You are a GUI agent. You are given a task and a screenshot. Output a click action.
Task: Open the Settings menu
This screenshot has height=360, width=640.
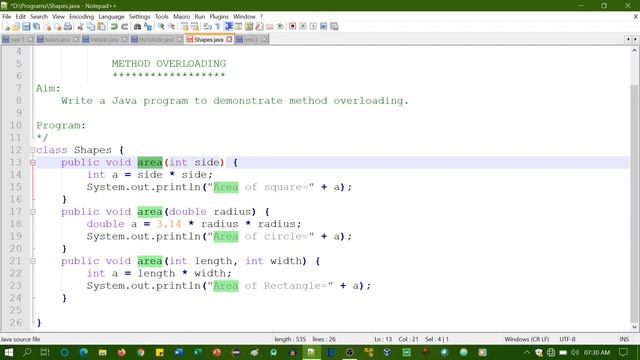click(139, 17)
